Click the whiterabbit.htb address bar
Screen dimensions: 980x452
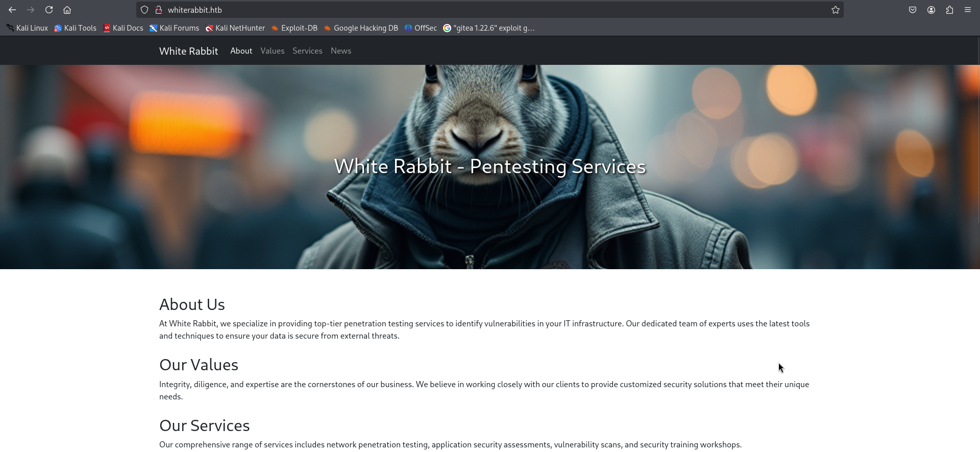pos(459,10)
